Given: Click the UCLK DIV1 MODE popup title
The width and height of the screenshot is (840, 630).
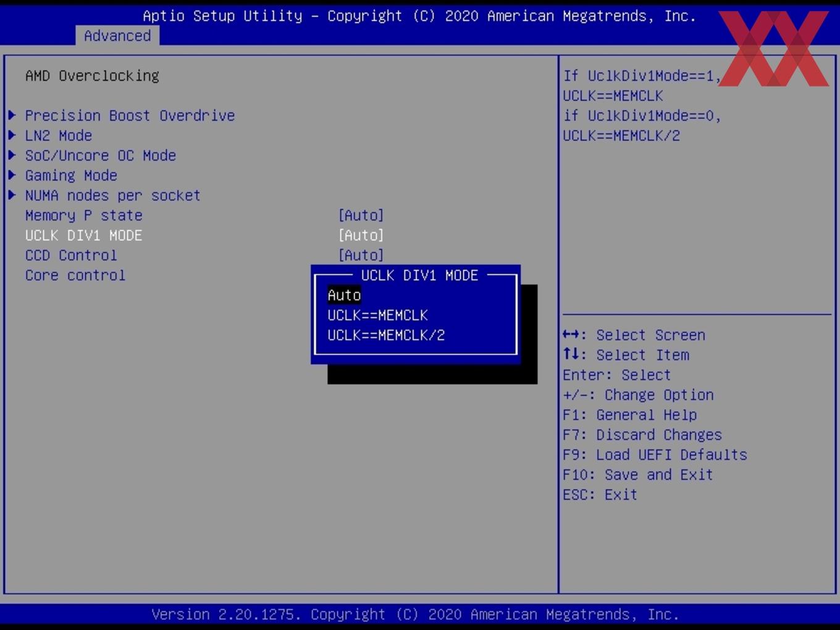Looking at the screenshot, I should click(x=419, y=275).
